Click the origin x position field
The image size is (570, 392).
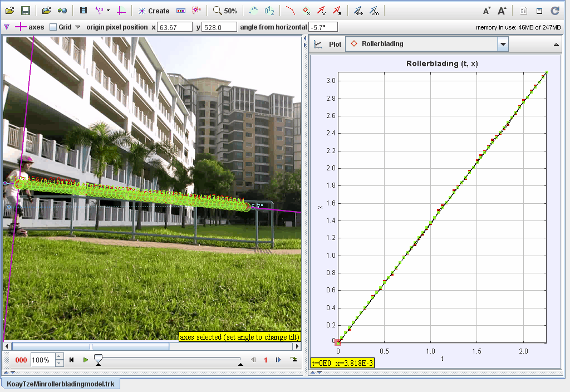[174, 27]
